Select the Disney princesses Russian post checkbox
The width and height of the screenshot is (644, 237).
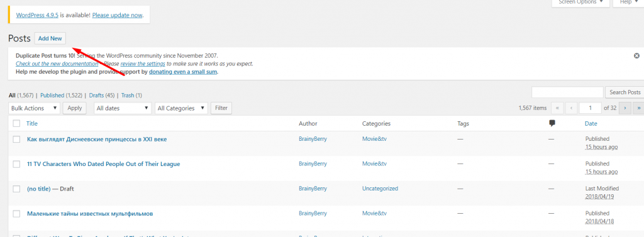coord(16,139)
